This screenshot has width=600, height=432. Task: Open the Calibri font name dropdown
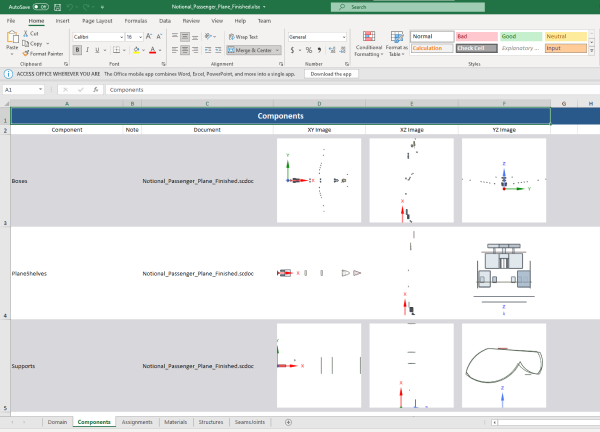121,37
